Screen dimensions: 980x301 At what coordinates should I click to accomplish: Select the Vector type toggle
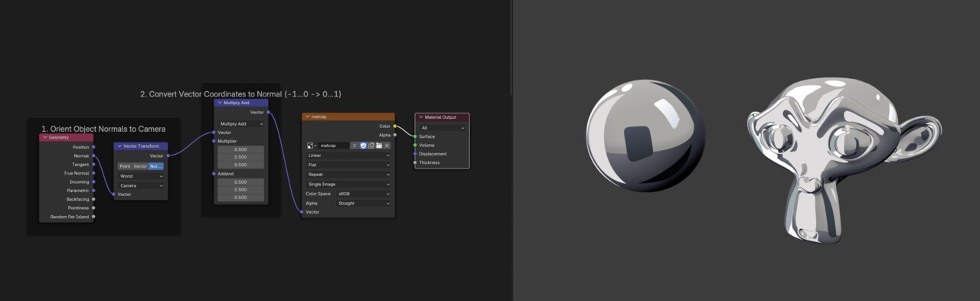(140, 166)
